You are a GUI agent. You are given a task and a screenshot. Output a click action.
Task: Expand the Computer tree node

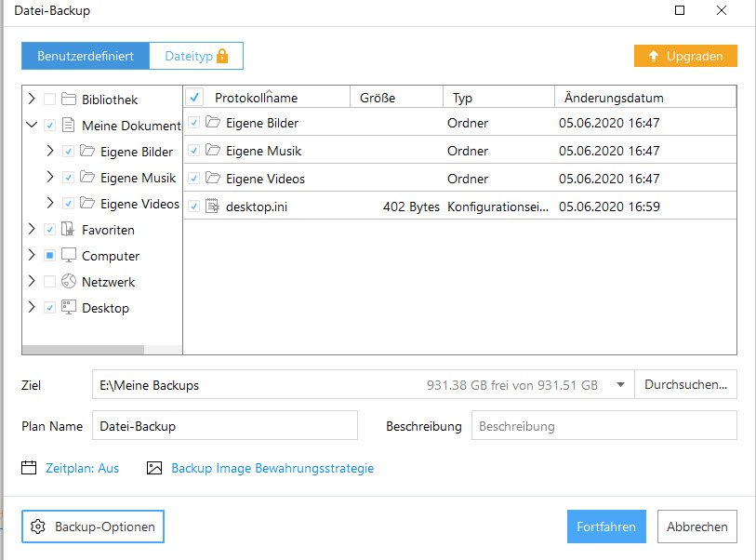point(32,256)
